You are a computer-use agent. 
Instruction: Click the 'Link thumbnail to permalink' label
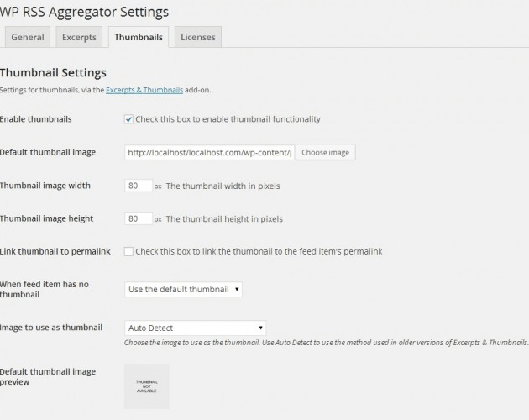[55, 251]
